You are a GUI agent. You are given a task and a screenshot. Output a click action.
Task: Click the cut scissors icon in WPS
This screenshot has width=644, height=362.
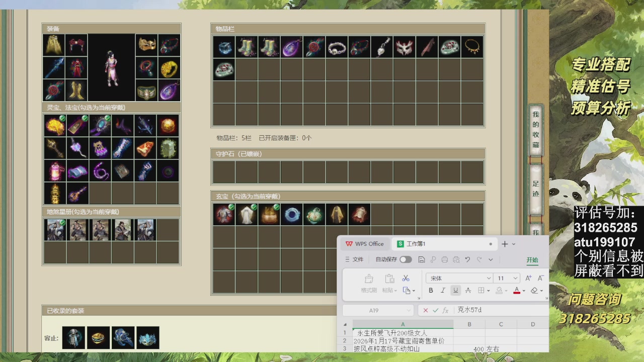coord(406,278)
